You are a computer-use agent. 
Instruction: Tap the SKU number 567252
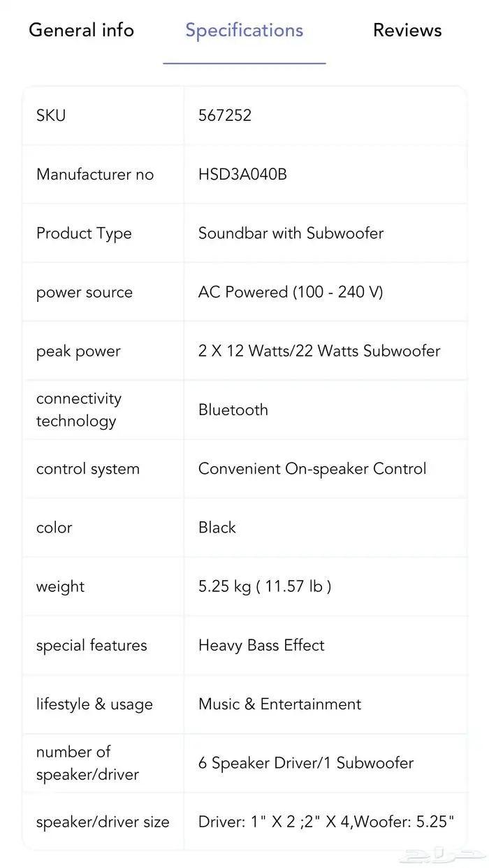pyautogui.click(x=225, y=115)
